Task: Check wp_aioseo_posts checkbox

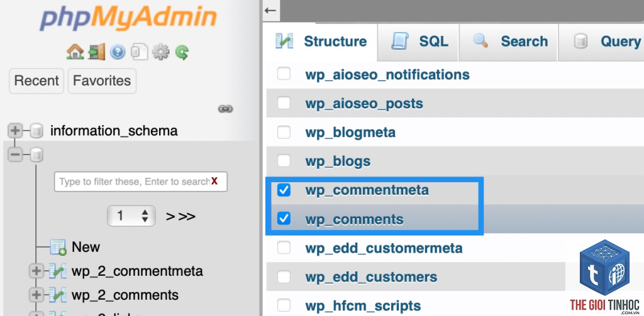Action: coord(284,103)
